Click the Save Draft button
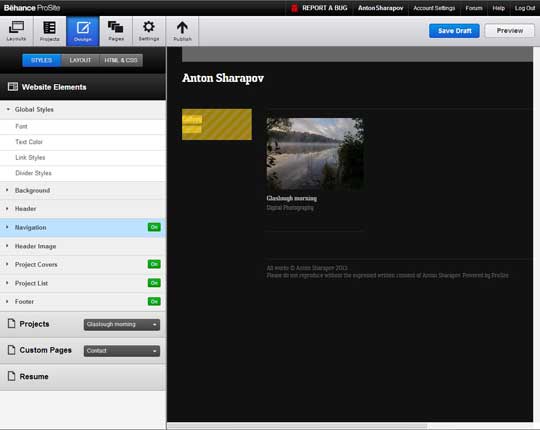The height and width of the screenshot is (430, 540). coord(454,31)
